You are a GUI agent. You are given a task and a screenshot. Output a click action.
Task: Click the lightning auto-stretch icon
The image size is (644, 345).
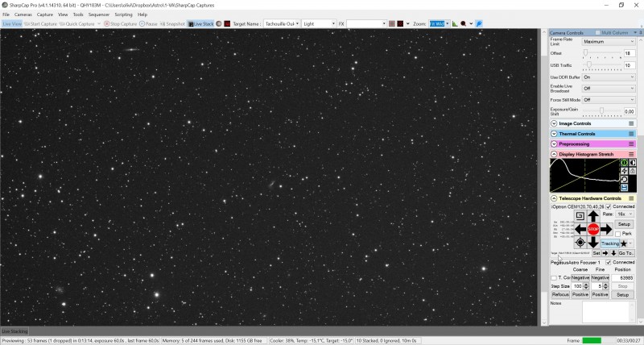(624, 171)
